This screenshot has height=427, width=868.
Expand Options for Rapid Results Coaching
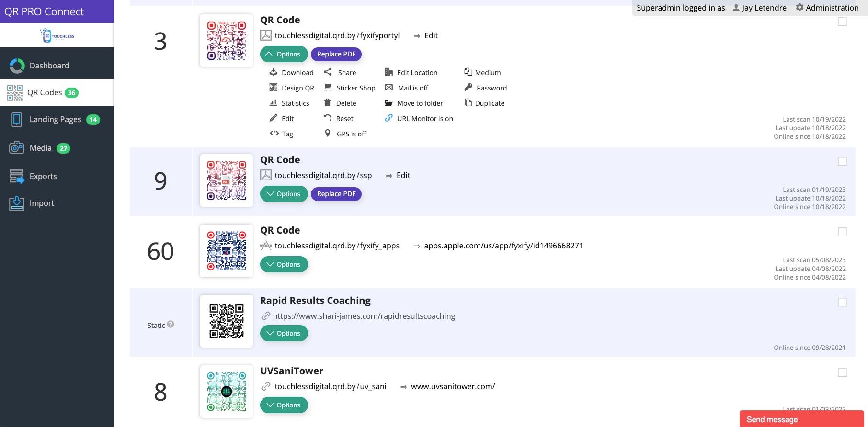284,333
